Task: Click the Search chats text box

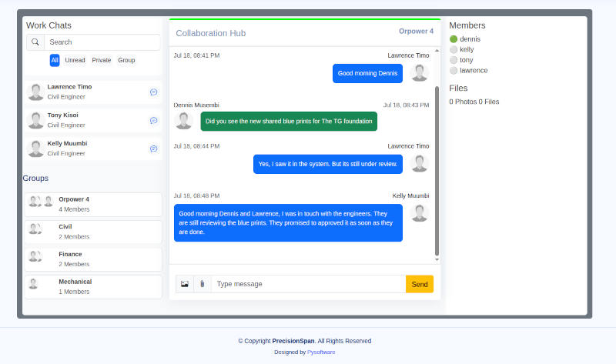Action: 102,42
